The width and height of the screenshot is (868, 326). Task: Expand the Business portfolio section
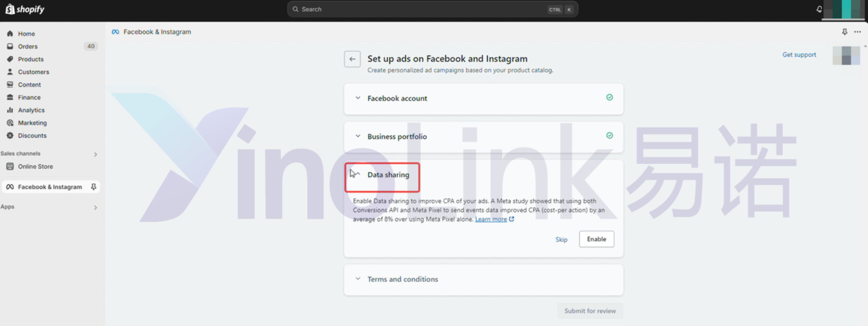pos(358,136)
